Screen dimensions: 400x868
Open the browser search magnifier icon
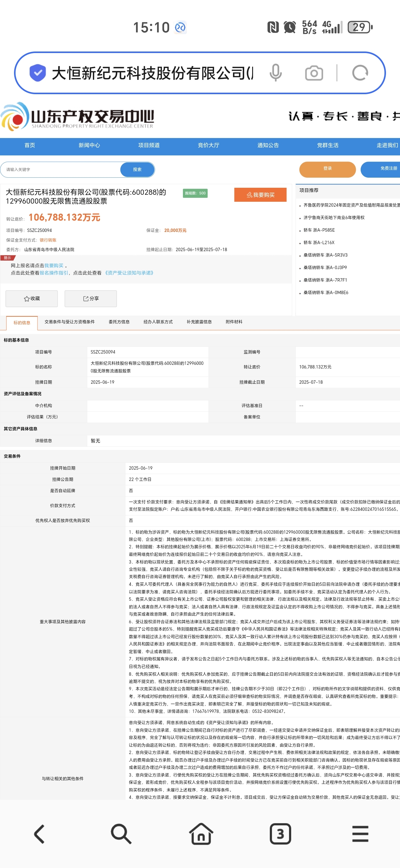121,834
